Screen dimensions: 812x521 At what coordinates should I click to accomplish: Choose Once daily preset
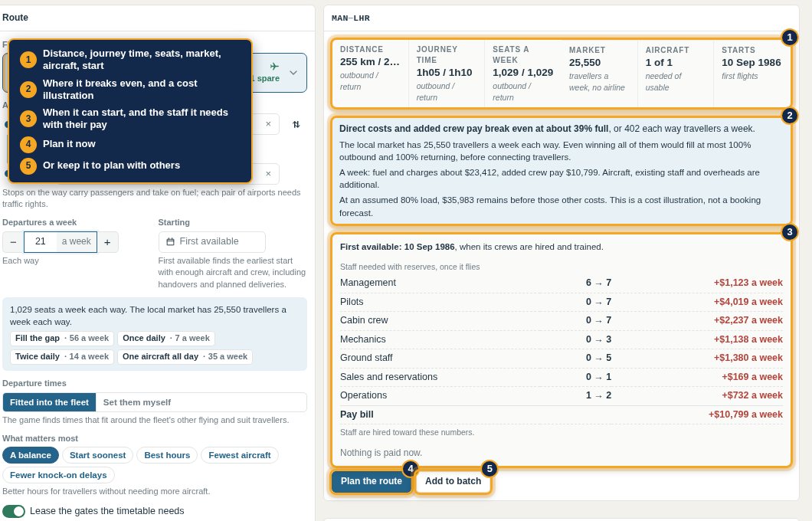pyautogui.click(x=165, y=338)
